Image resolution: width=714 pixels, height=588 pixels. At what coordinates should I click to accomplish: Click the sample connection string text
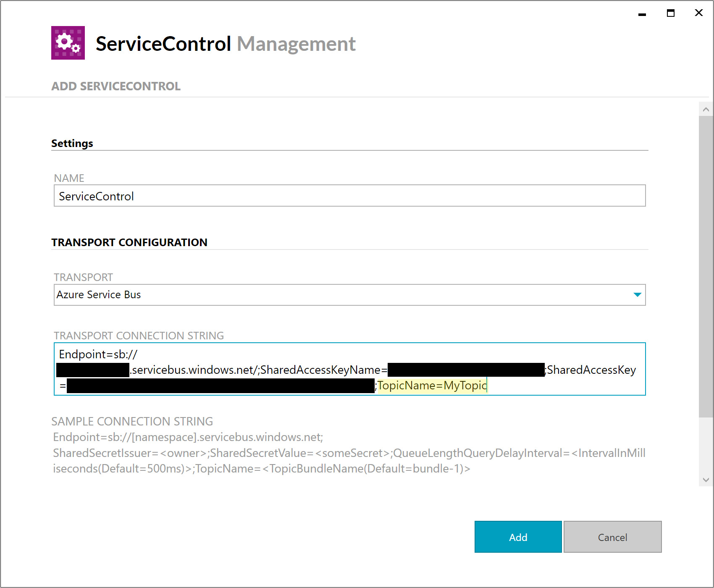(x=349, y=453)
